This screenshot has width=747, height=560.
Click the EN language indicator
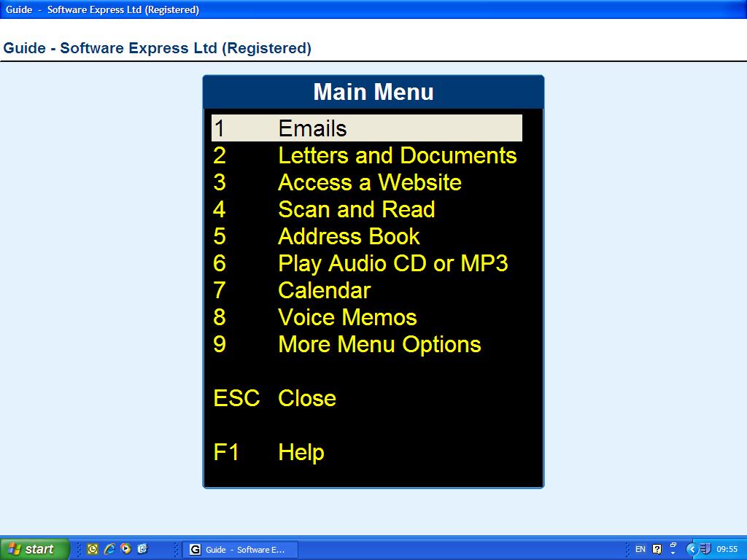click(640, 550)
